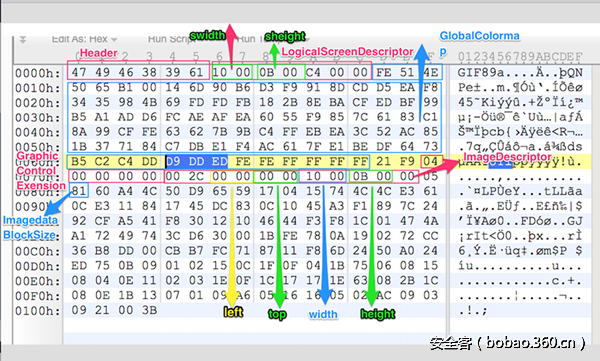Click byte 13 in row 00F0h
The image size is (600, 361).
pyautogui.click(x=149, y=295)
